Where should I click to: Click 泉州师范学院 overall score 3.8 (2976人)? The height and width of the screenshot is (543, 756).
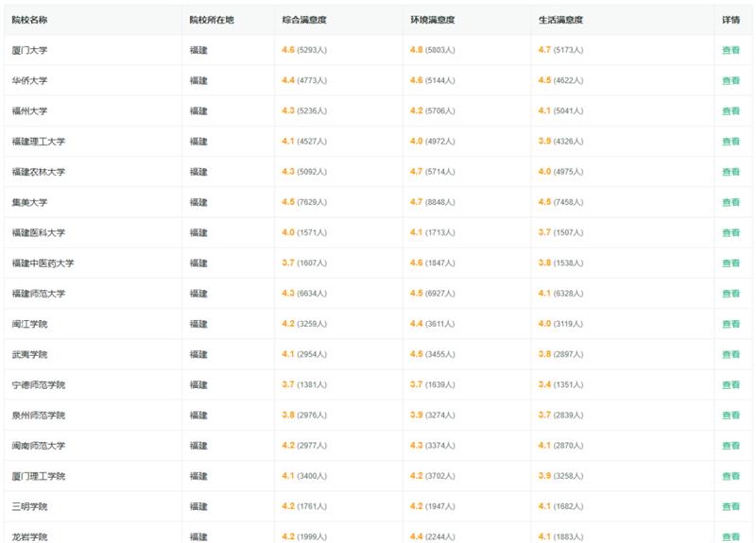(304, 415)
